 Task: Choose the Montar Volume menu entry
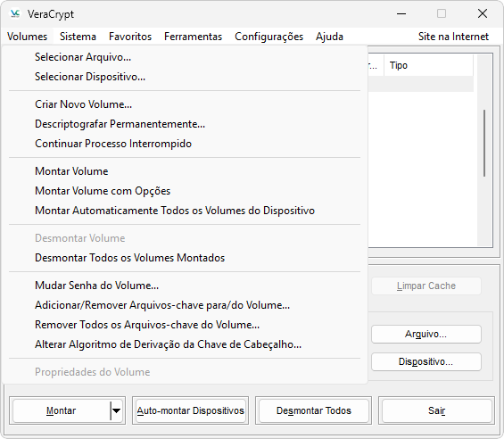click(185, 171)
